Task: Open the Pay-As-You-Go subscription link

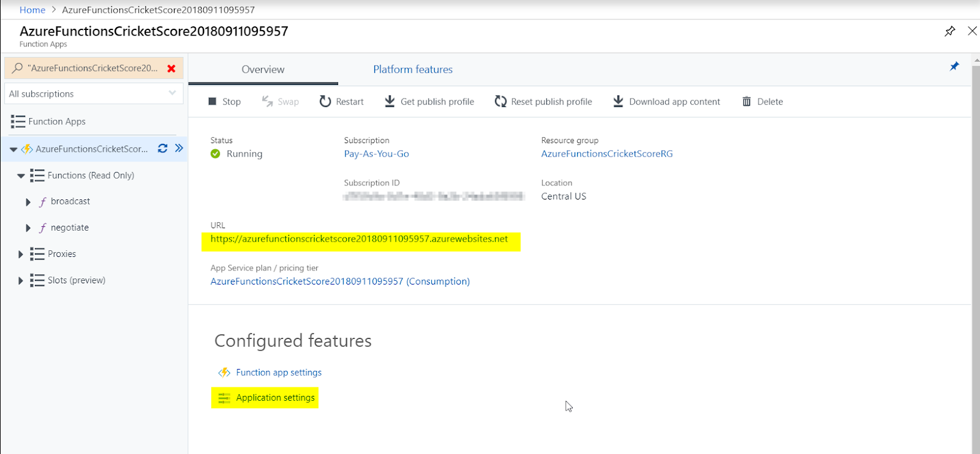Action: pos(377,154)
